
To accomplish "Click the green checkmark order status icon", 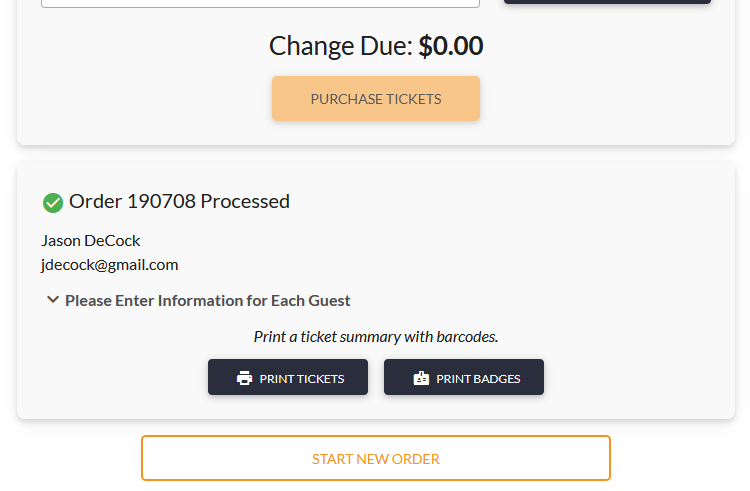I will [53, 203].
